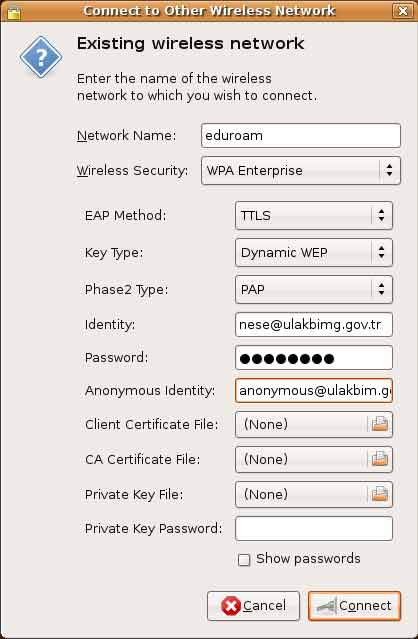Open the Wireless Security dropdown
Image resolution: width=418 pixels, height=639 pixels.
coord(301,170)
